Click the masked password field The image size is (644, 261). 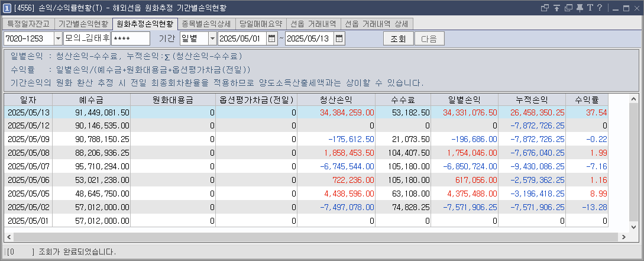[x=131, y=39]
